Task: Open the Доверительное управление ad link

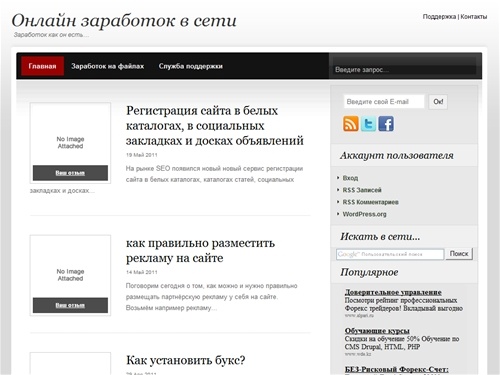Action: 393,292
